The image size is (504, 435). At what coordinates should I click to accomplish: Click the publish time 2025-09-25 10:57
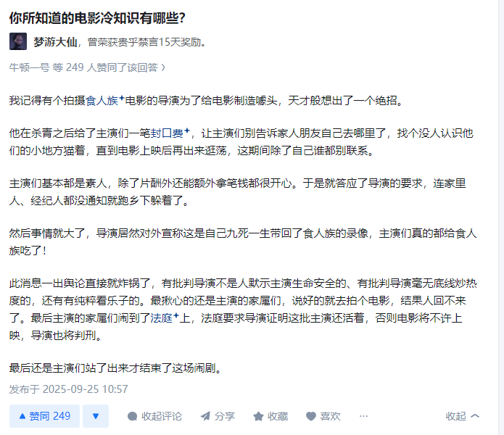[x=68, y=389]
